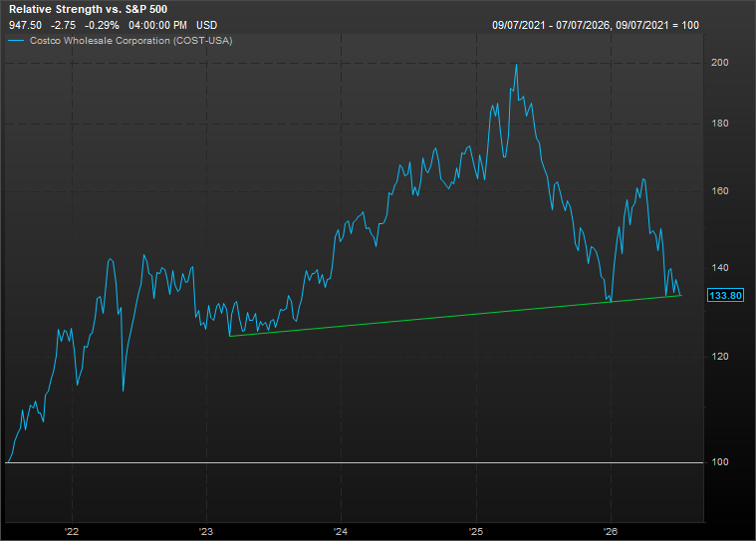Click the '23 x-axis year label
Viewport: 756px width, 541px height.
[206, 531]
